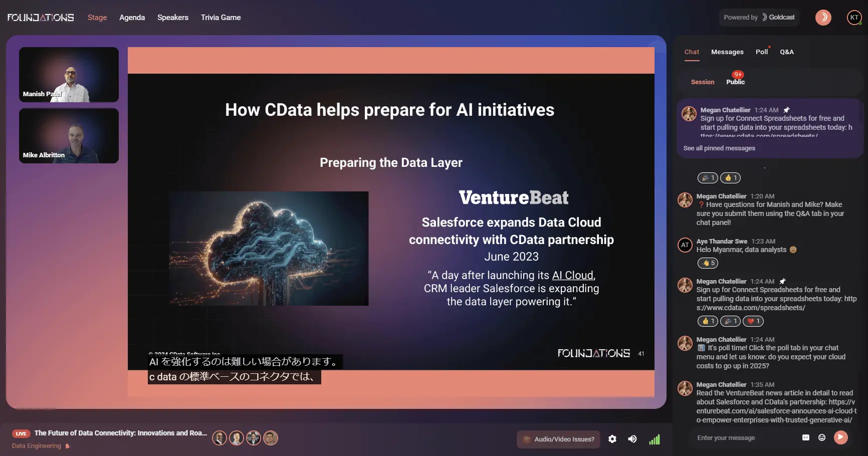Click the orange Goldcast circle icon

point(823,18)
